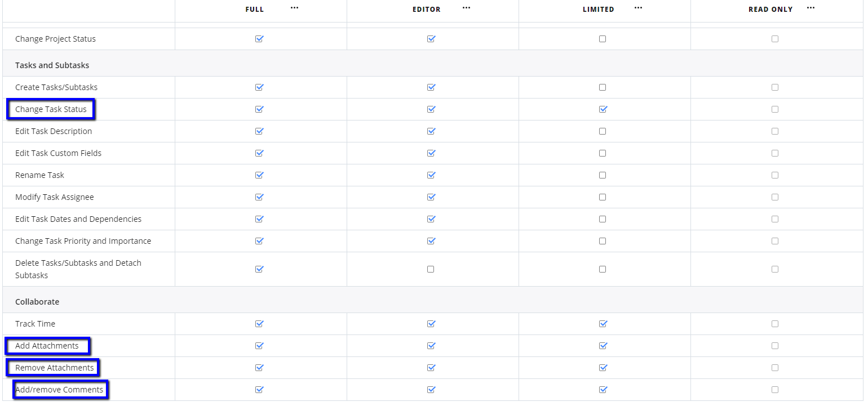
Task: Open the EDITOR column three-dot menu
Action: [466, 8]
